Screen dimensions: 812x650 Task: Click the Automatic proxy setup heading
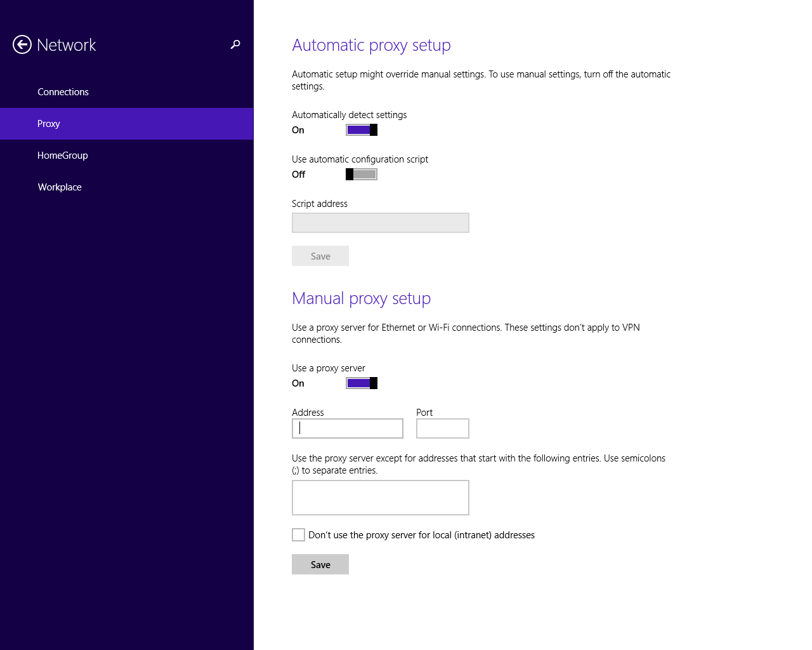click(x=371, y=46)
